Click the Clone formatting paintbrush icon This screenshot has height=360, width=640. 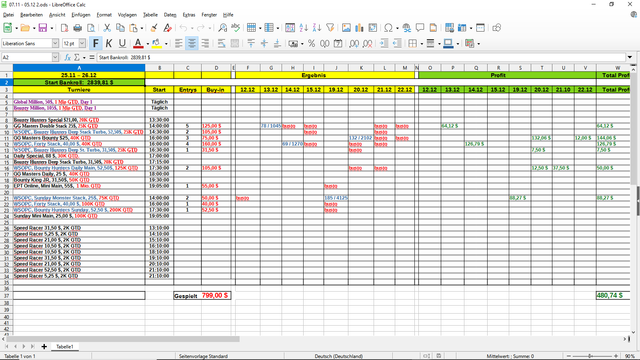154,28
